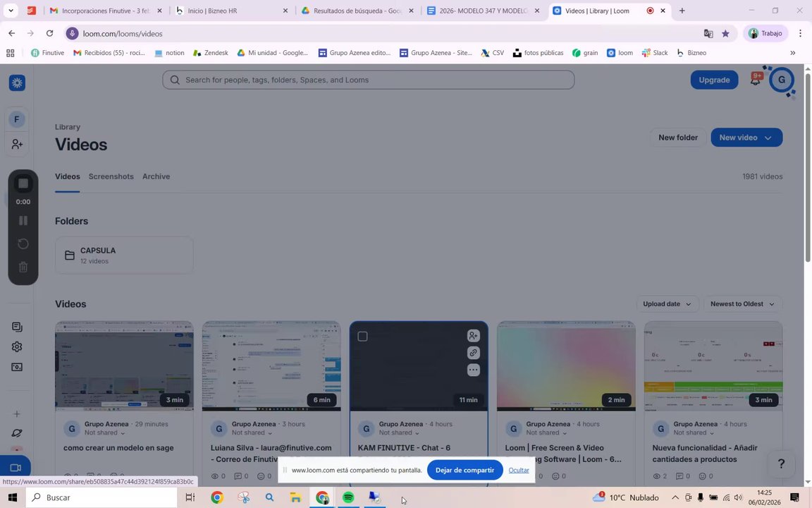Open more options on KAM FINUTIVE video
The height and width of the screenshot is (508, 812).
click(x=474, y=370)
